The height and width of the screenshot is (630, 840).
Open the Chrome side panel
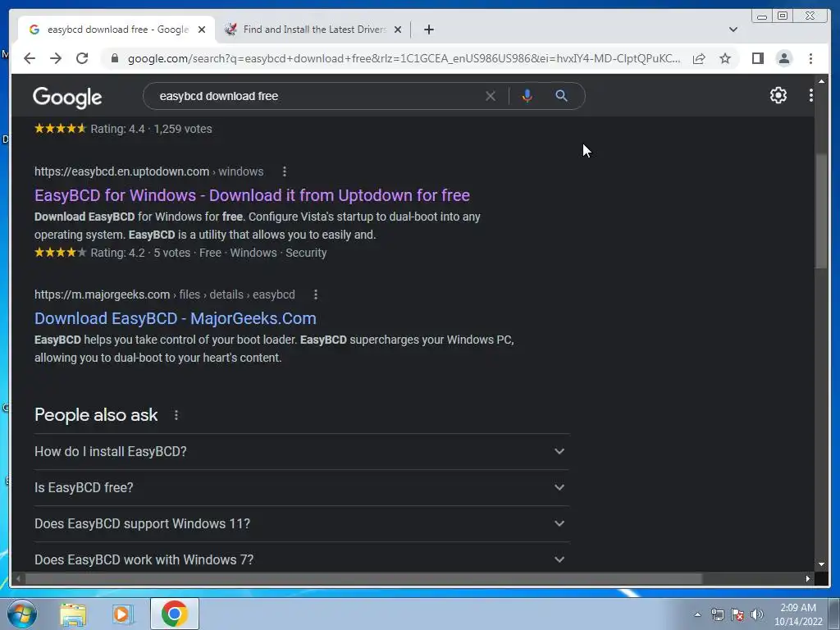pyautogui.click(x=757, y=58)
